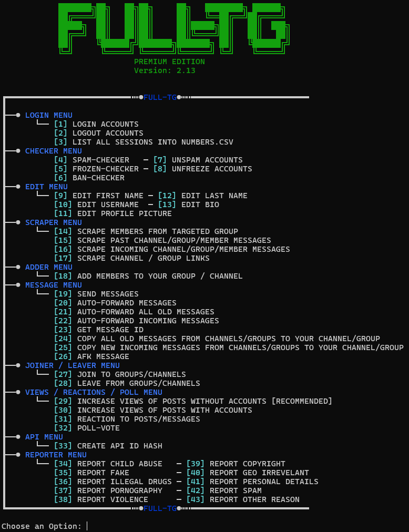Select option [6] BAN-CHECKER
Image resolution: width=409 pixels, height=532 pixels.
(89, 178)
